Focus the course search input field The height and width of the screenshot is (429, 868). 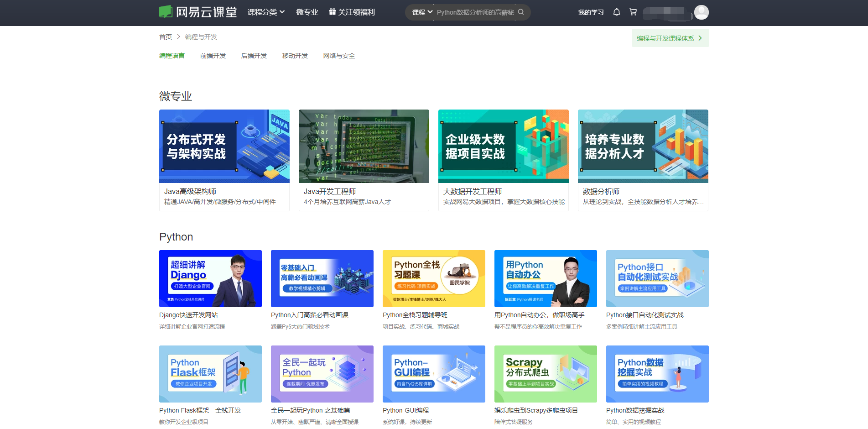click(x=475, y=12)
